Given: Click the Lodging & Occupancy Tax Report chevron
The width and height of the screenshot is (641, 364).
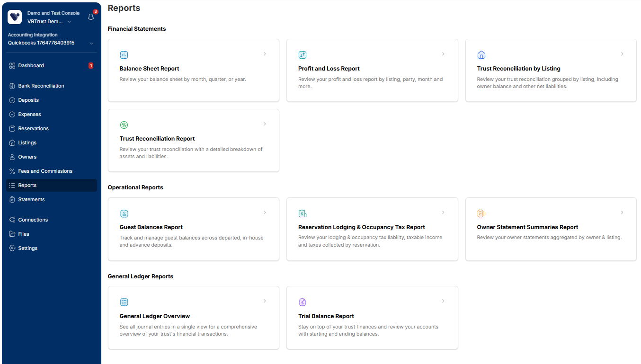Looking at the screenshot, I should click(x=443, y=213).
